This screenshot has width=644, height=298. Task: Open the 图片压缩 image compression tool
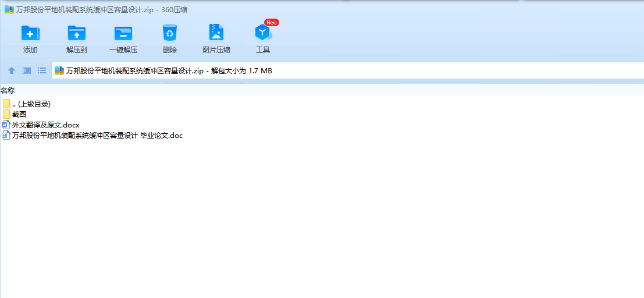click(x=216, y=39)
